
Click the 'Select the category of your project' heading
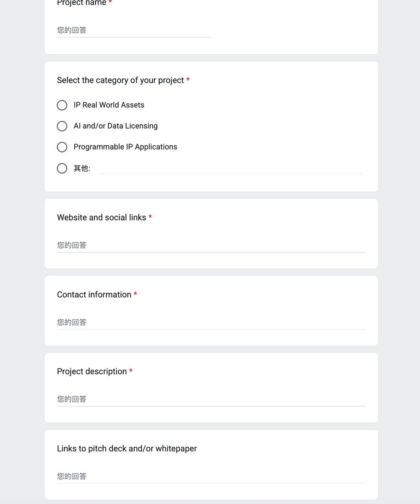(x=120, y=80)
